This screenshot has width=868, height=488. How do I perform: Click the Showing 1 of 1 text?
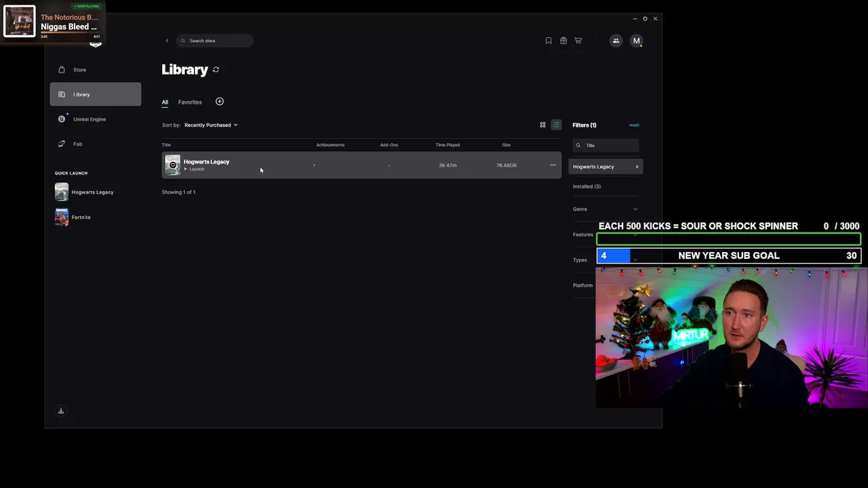coord(178,192)
